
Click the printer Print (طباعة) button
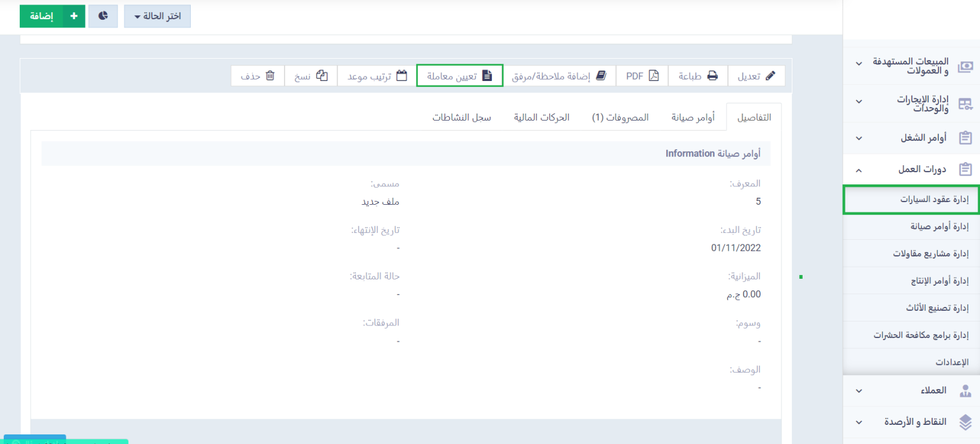(x=697, y=76)
